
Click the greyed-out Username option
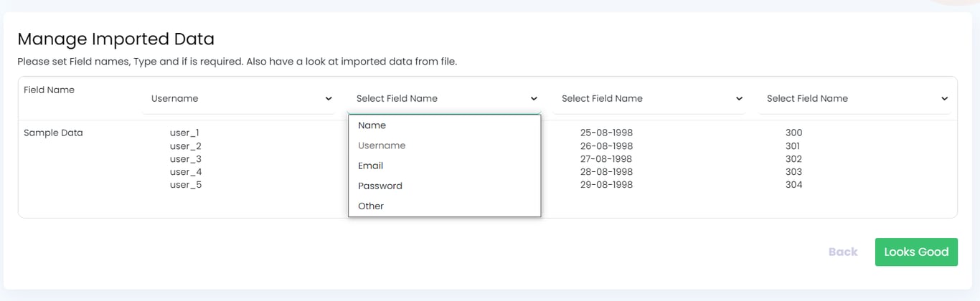[x=382, y=145]
